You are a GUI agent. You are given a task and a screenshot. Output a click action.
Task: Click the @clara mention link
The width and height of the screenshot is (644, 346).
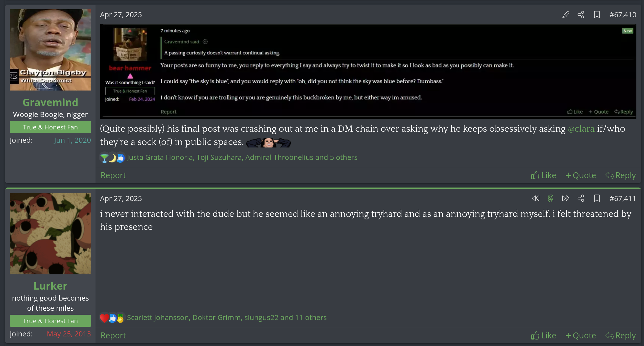(581, 129)
